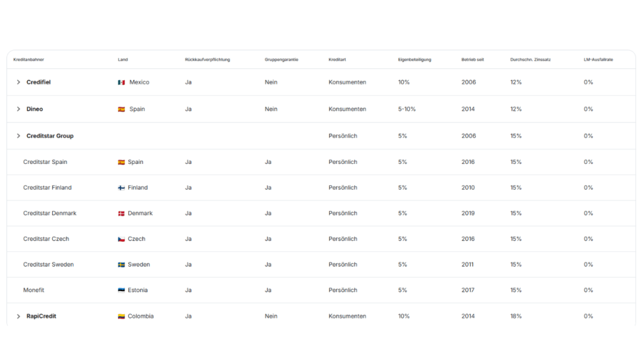Click the Colombia flag icon
This screenshot has height=362, width=644.
(x=121, y=316)
